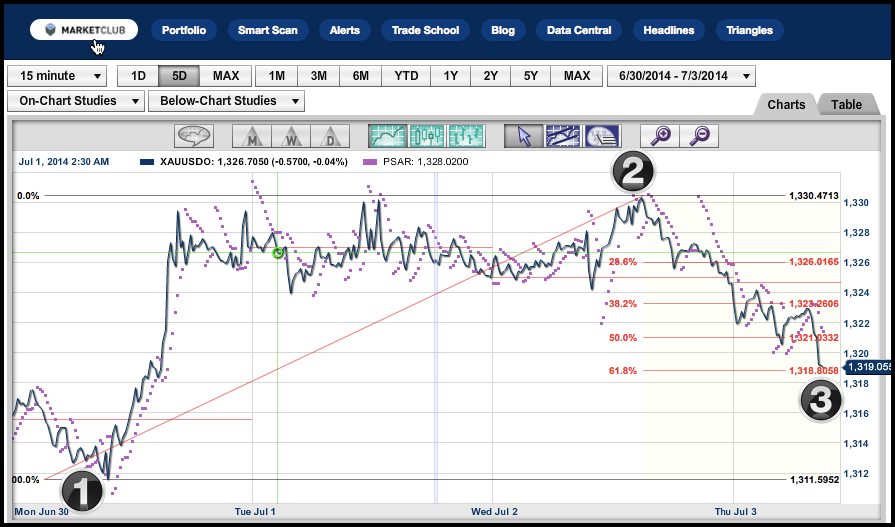The image size is (895, 527).
Task: Activate the trendline drawing tool
Action: click(562, 136)
